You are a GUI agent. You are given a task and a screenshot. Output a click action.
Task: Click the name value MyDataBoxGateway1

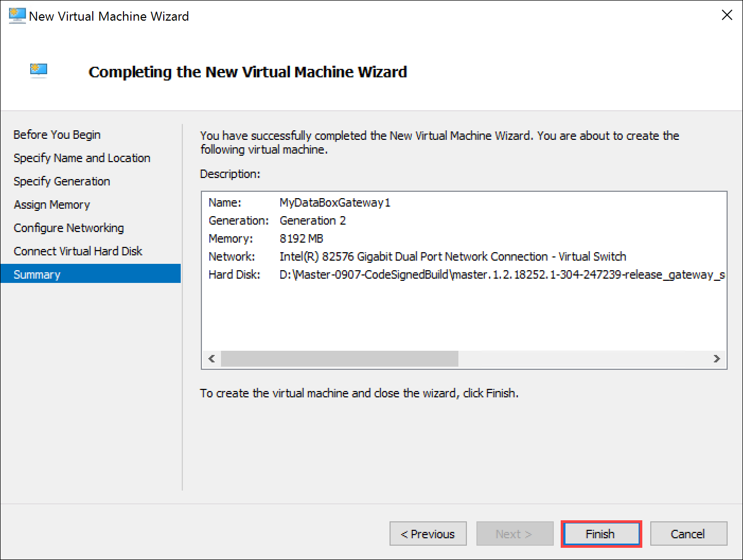click(x=335, y=202)
